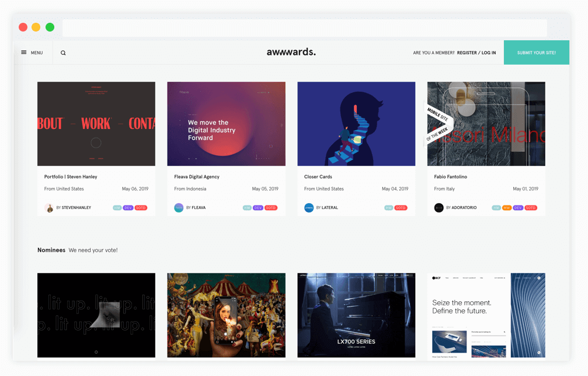Viewport: 588px width, 376px height.
Task: Open BY STEVENHANLEY author link
Action: [74, 208]
